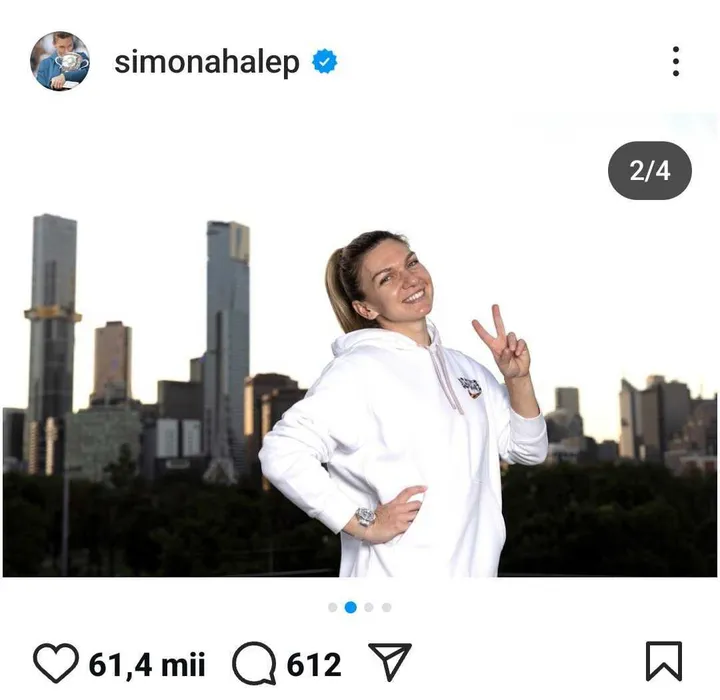Click the tallest skyscraper at left of photo
The width and height of the screenshot is (720, 700).
[x=51, y=344]
